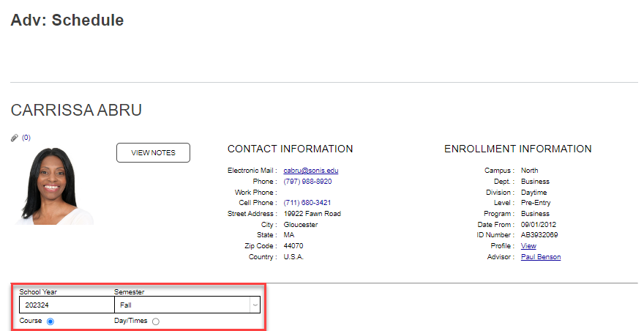
Task: Click the street address 19922 Fawn Road
Action: pyautogui.click(x=312, y=214)
